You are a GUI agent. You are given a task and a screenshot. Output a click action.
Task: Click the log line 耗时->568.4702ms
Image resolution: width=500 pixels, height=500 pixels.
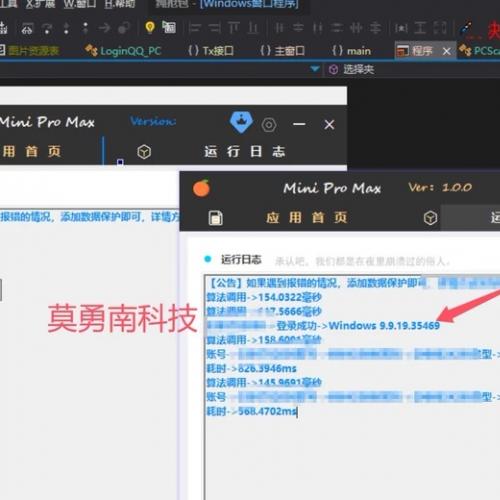[251, 411]
